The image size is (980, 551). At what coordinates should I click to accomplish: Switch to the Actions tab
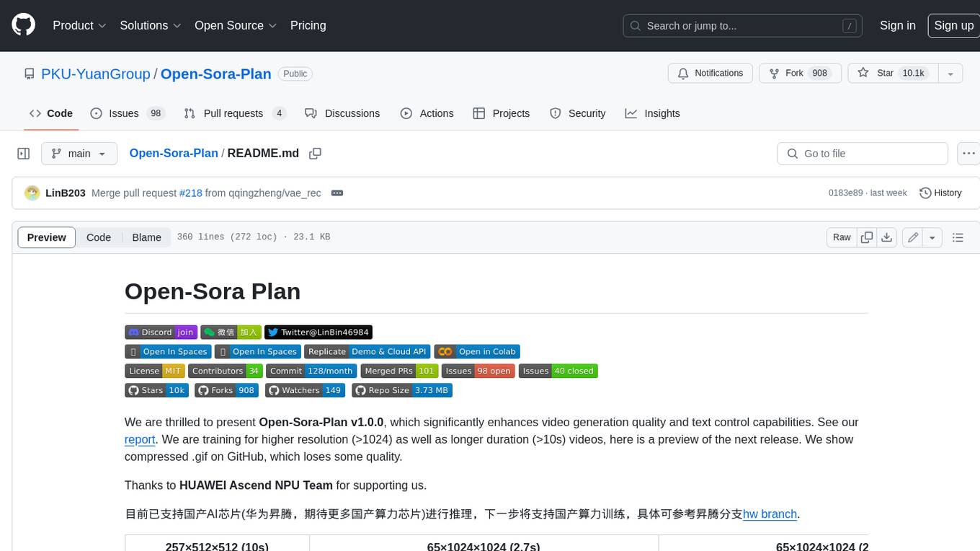(x=427, y=113)
